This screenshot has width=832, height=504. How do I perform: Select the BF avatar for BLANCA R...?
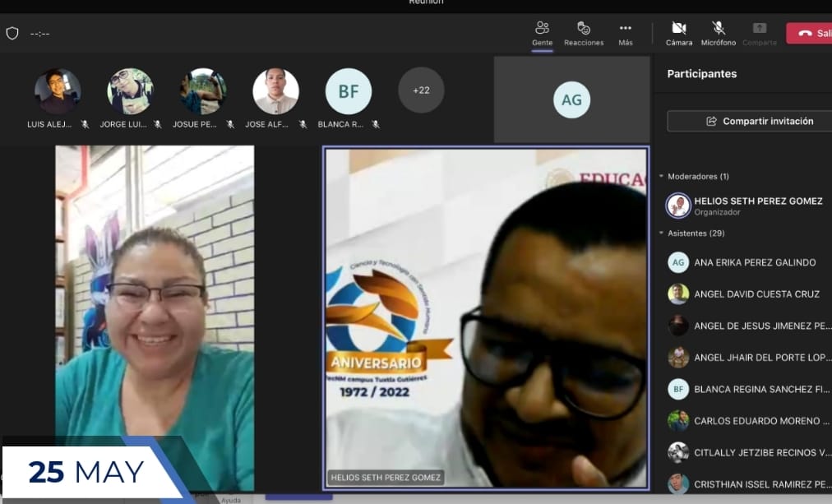(348, 91)
